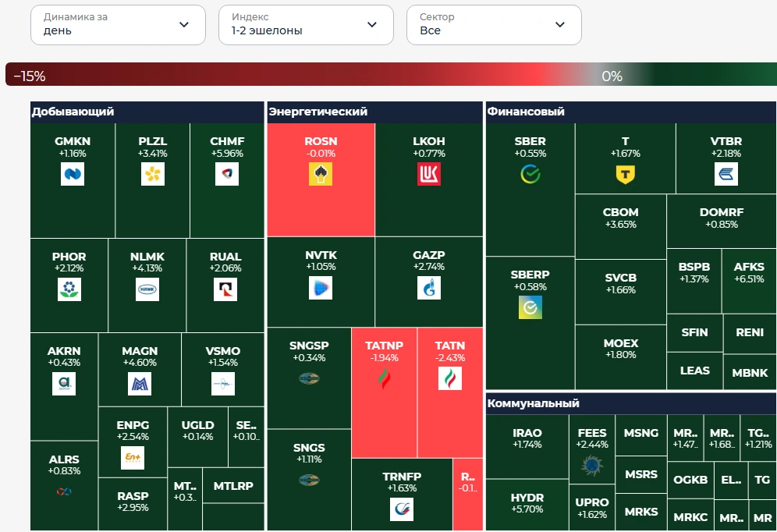The width and height of the screenshot is (777, 532).
Task: Click the TATN Tatneft logo
Action: point(450,378)
